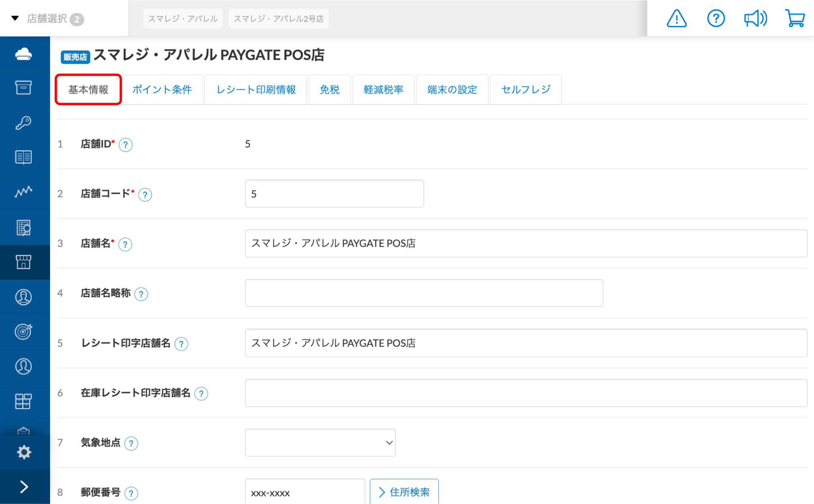Click the 郵便番号 xxx-xxxx input field
The width and height of the screenshot is (814, 504).
click(x=305, y=492)
